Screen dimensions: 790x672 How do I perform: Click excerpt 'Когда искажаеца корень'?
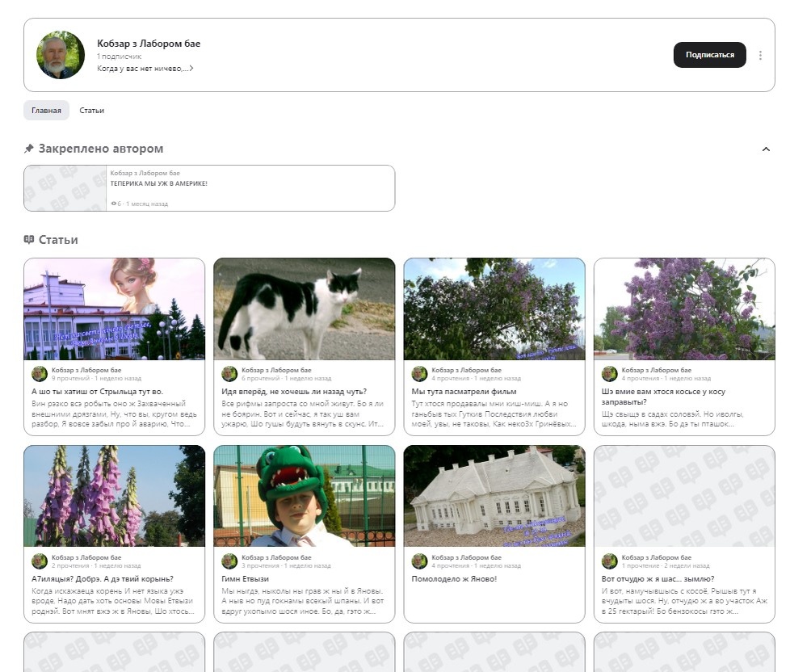pos(113,601)
